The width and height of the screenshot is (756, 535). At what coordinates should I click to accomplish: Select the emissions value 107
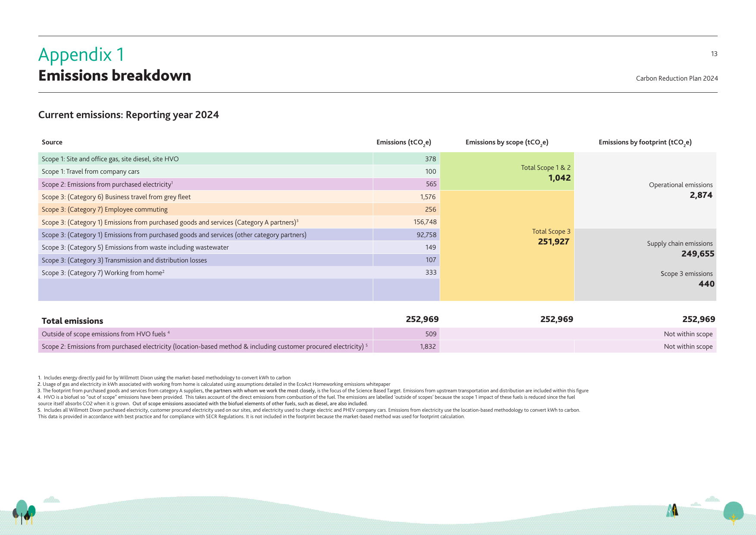coord(431,260)
